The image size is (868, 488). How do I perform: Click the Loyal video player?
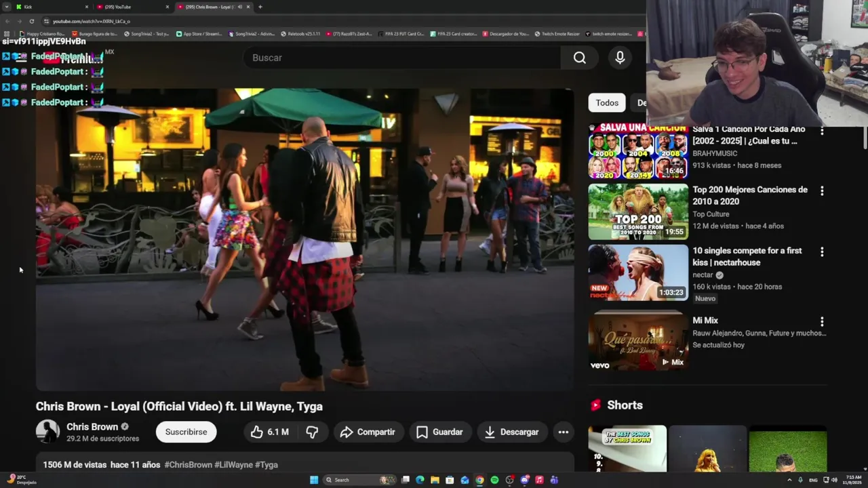pos(304,239)
